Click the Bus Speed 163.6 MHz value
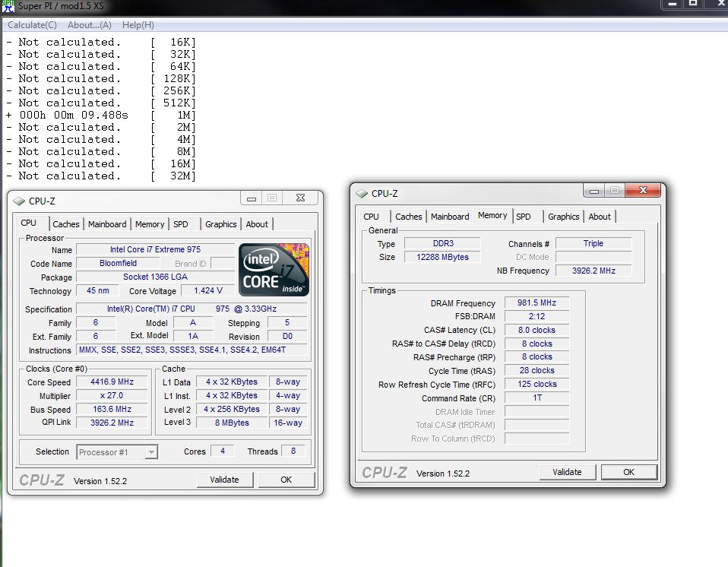Image resolution: width=728 pixels, height=567 pixels. [x=112, y=409]
